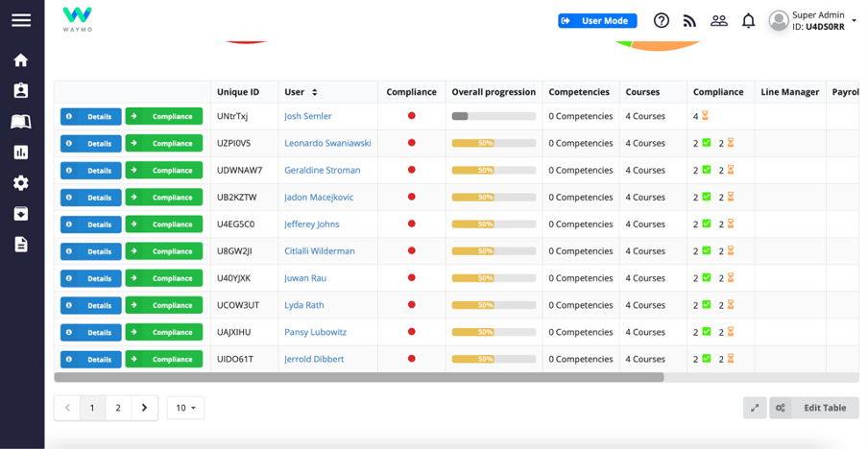Screen dimensions: 868x449
Task: Open the archive box sidebar icon
Action: click(x=21, y=213)
